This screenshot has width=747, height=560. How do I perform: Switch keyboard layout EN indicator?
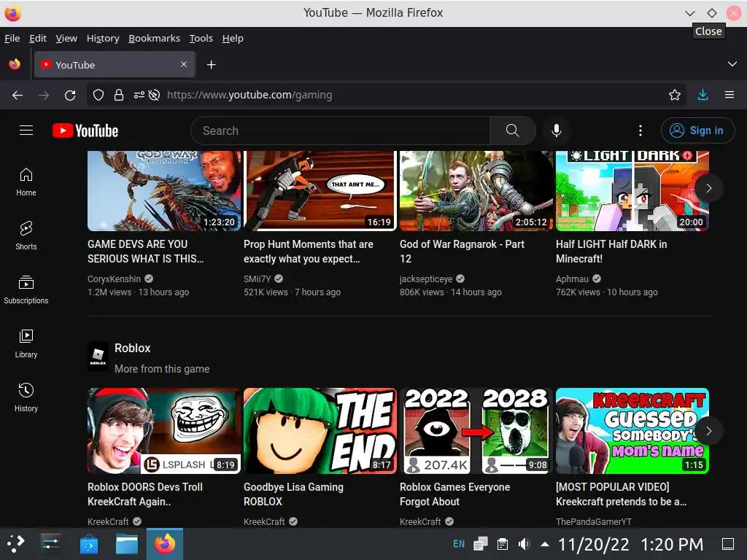(x=459, y=544)
